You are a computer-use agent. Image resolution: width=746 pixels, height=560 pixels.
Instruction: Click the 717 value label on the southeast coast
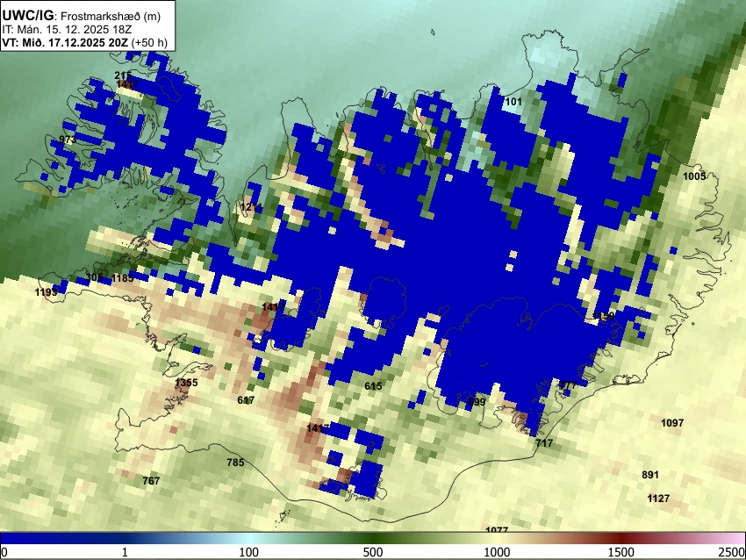(x=544, y=443)
